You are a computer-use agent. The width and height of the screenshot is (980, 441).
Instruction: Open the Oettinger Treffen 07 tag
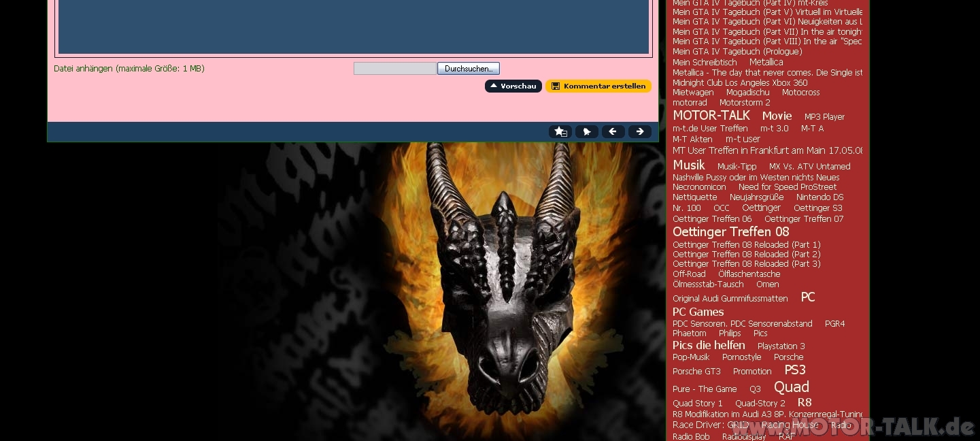click(x=804, y=219)
